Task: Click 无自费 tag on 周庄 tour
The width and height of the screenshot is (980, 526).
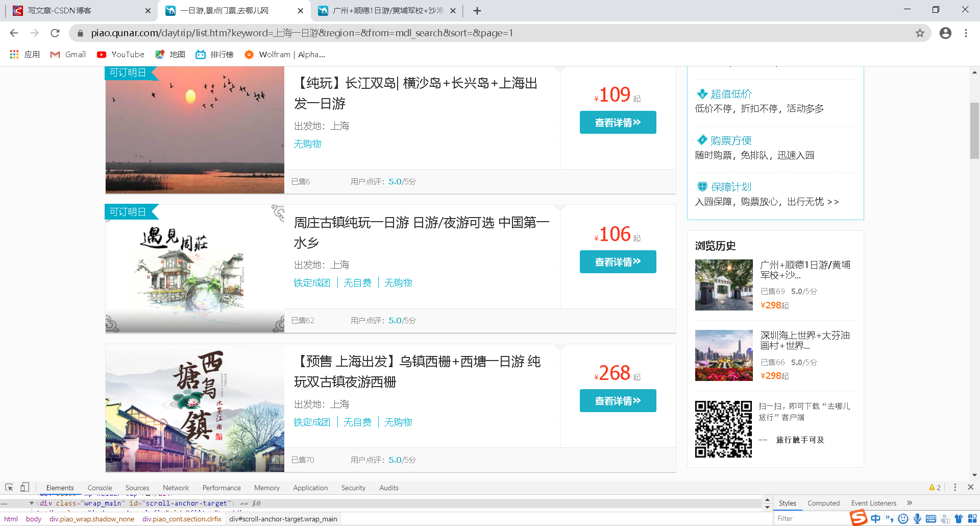Action: [357, 283]
